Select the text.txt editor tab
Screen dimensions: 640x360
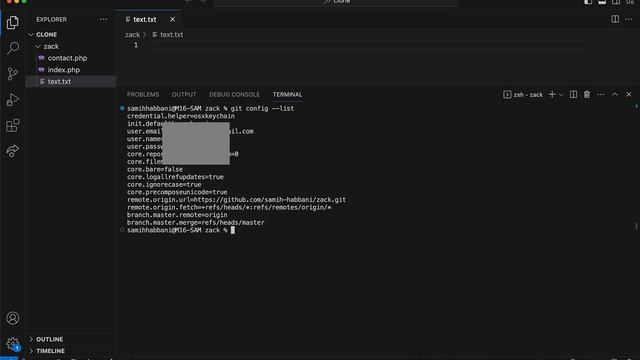(144, 19)
